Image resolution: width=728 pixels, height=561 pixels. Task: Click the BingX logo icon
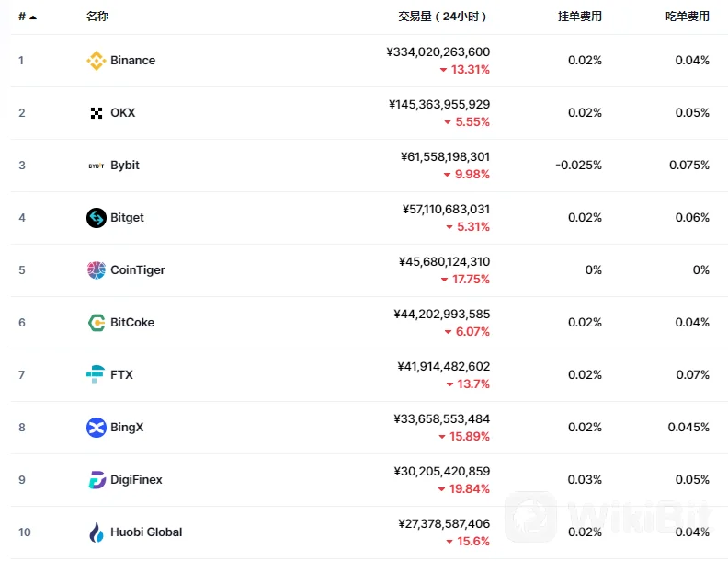97,428
